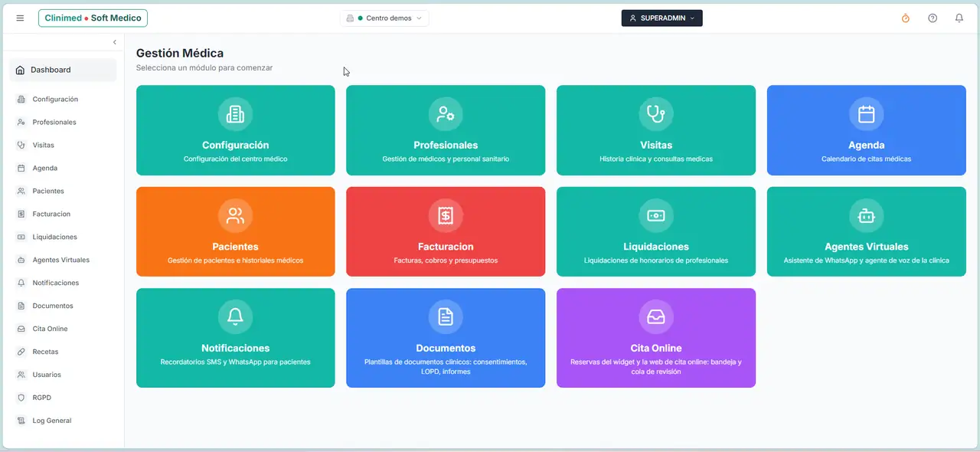Click the Agenda card title text
The image size is (980, 452).
click(866, 145)
